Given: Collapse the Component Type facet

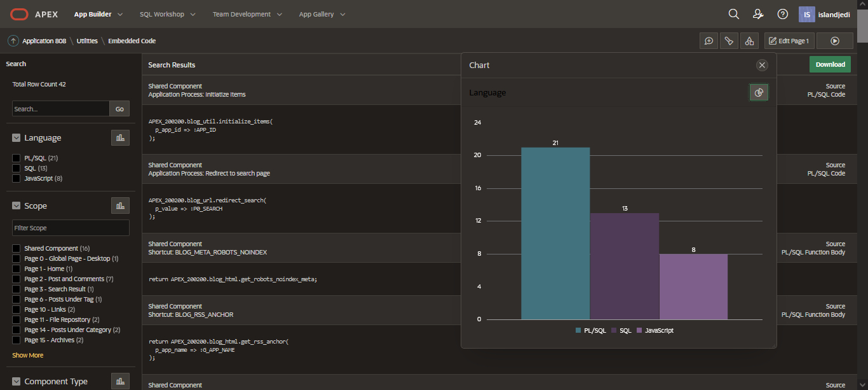Looking at the screenshot, I should [x=17, y=381].
